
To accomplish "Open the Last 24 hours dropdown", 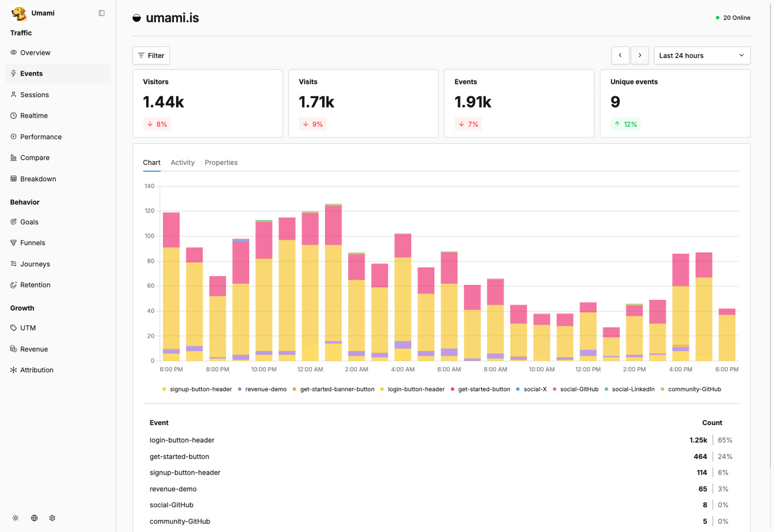I will point(702,55).
